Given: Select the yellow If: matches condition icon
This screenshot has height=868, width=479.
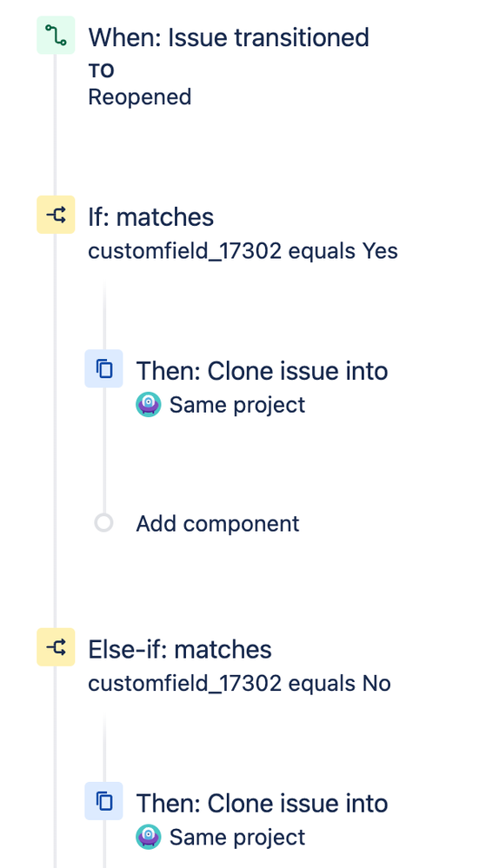Looking at the screenshot, I should coord(56,215).
